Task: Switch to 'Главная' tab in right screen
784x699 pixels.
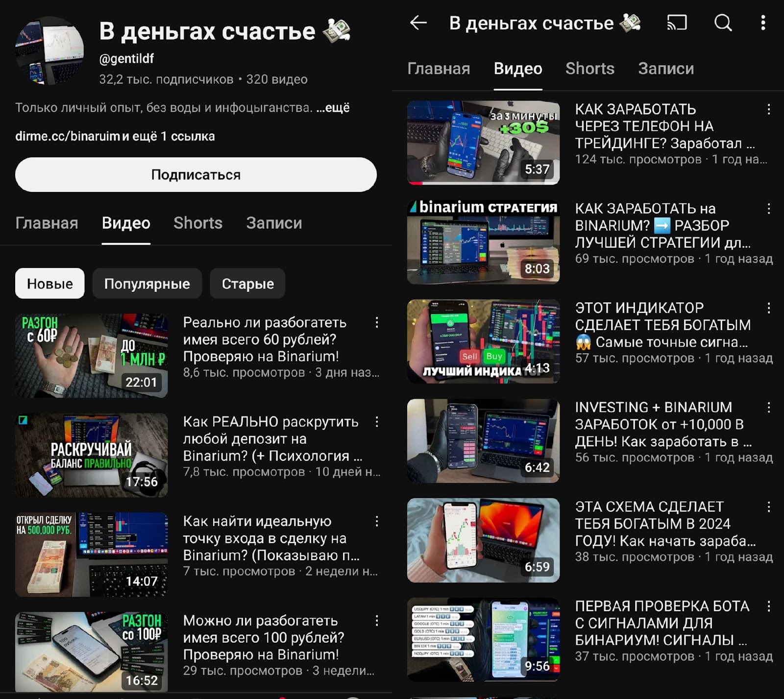Action: 439,69
